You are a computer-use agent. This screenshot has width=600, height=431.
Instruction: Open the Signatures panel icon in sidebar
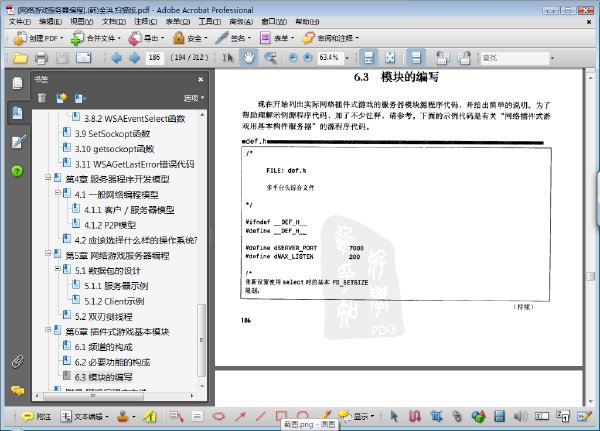coord(18,142)
